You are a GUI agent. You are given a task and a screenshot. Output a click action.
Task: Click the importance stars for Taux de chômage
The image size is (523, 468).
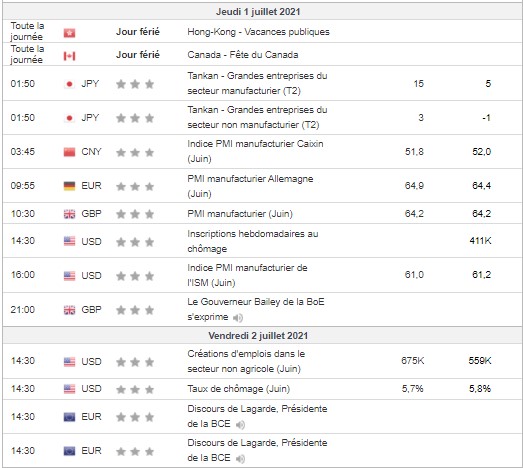tap(135, 389)
